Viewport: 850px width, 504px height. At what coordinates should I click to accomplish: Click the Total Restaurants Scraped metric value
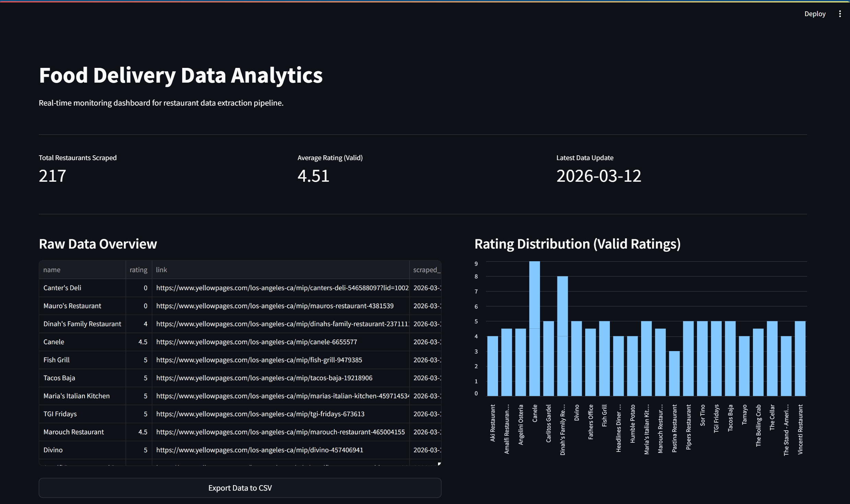point(52,176)
